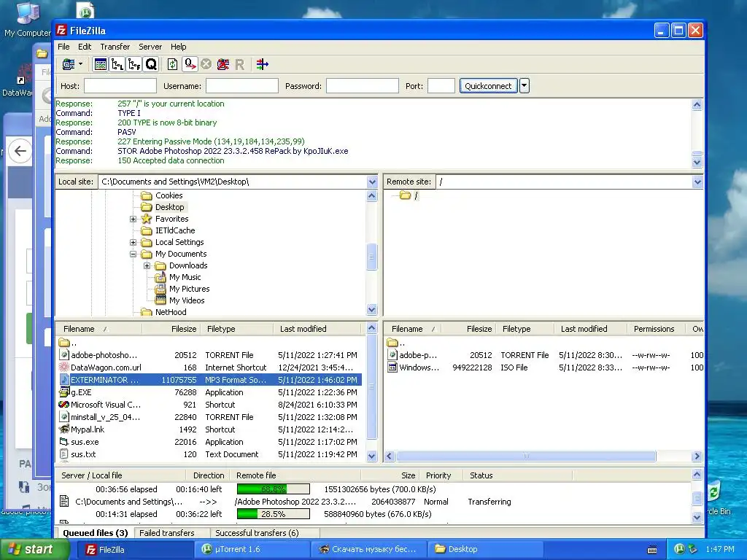Open the Site Manager icon
The image size is (747, 560).
tap(69, 64)
